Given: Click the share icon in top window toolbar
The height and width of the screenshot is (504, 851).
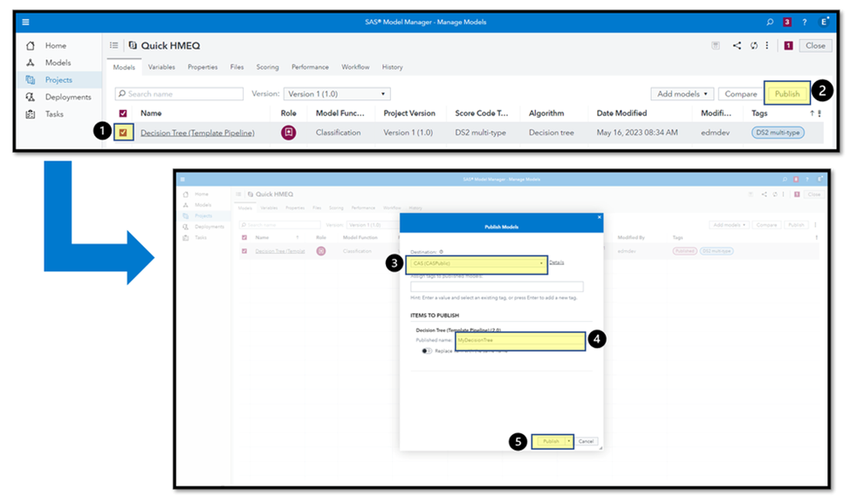Looking at the screenshot, I should pos(737,45).
